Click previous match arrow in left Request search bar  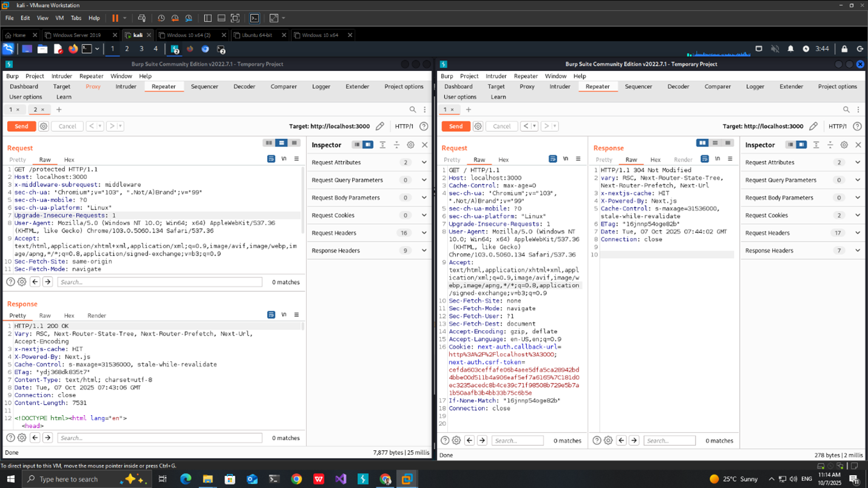click(x=35, y=282)
